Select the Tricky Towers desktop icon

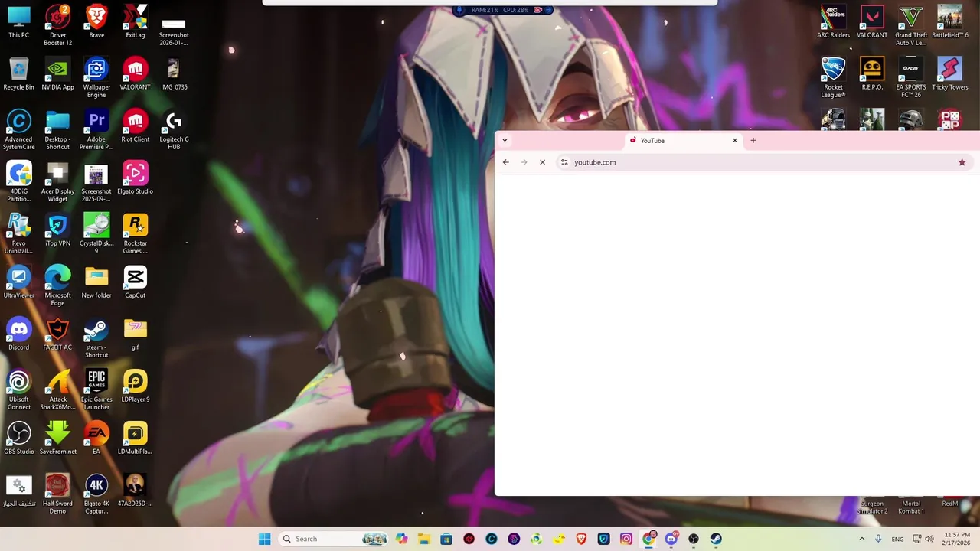(949, 73)
